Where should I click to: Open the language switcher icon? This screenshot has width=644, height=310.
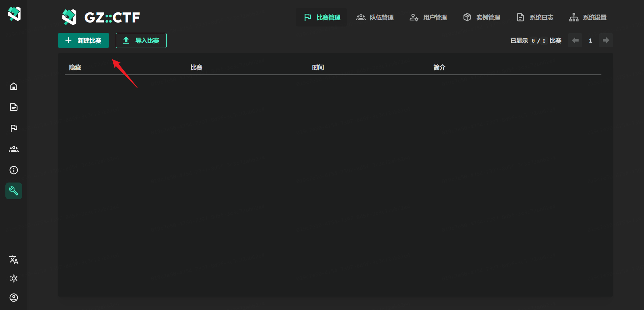point(14,260)
